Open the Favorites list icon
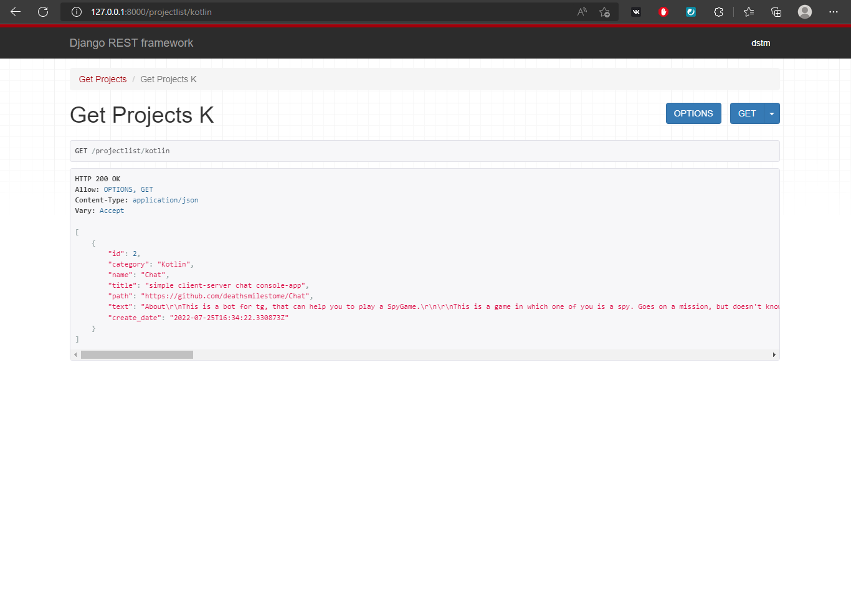The height and width of the screenshot is (616, 851). (749, 12)
